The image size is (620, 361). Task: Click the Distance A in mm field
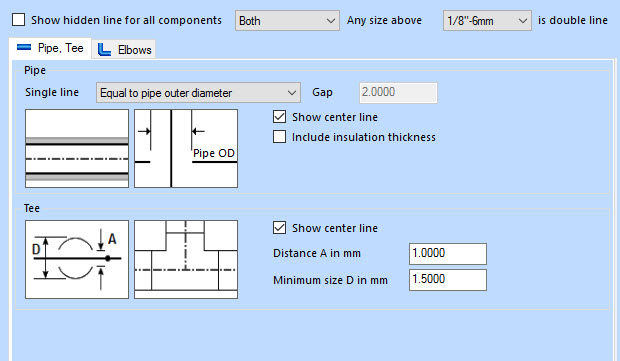tap(448, 253)
